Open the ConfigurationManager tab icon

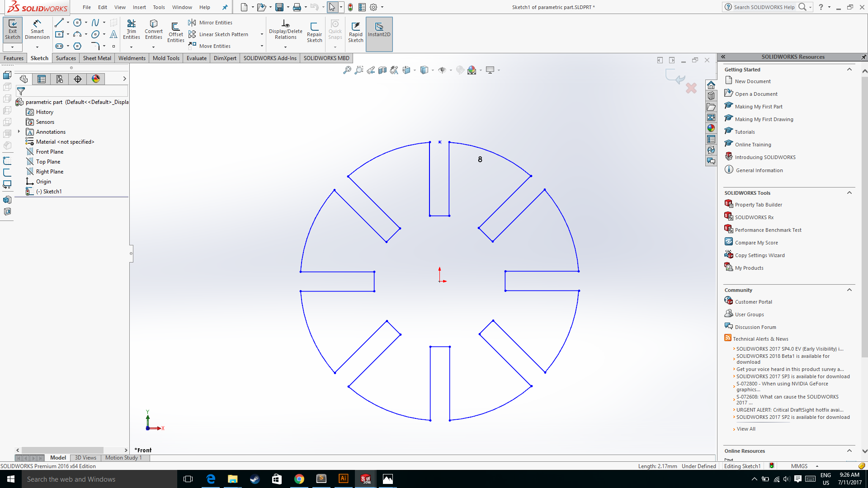pyautogui.click(x=60, y=79)
